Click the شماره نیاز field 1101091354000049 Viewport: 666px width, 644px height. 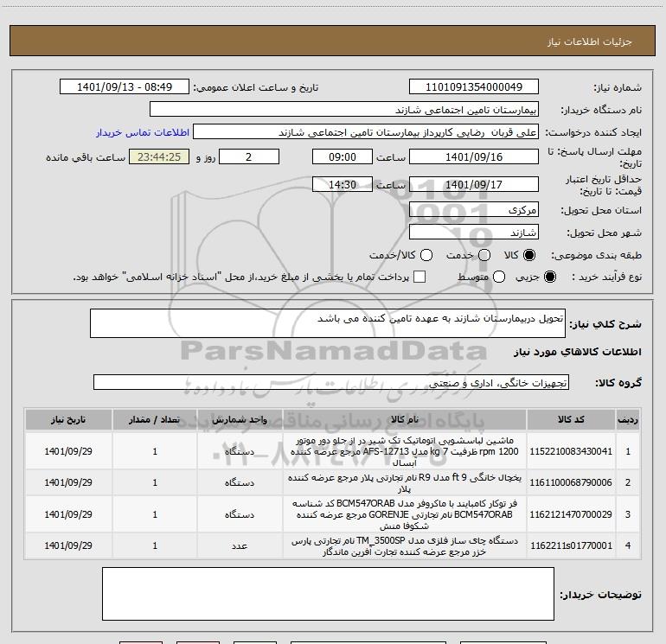(x=474, y=86)
